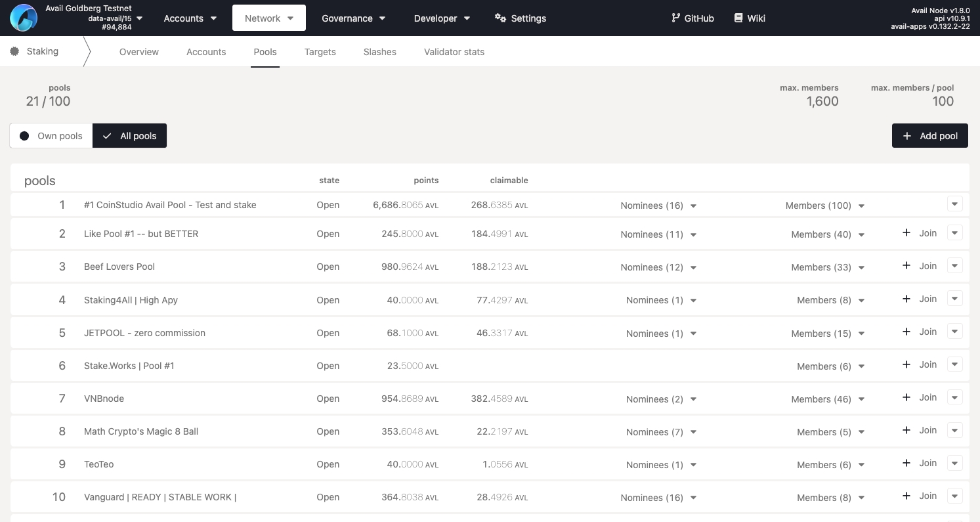
Task: Open action menu arrow for JETPOOL row
Action: tap(955, 332)
